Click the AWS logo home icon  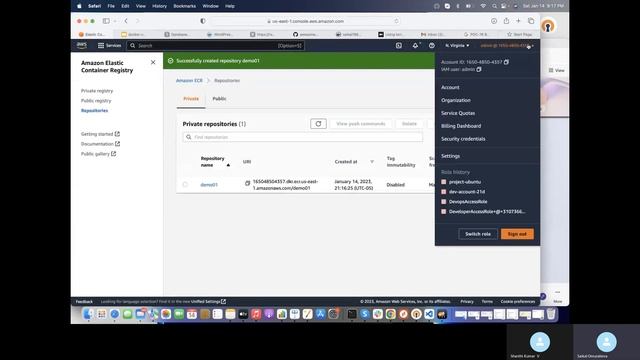(82, 45)
